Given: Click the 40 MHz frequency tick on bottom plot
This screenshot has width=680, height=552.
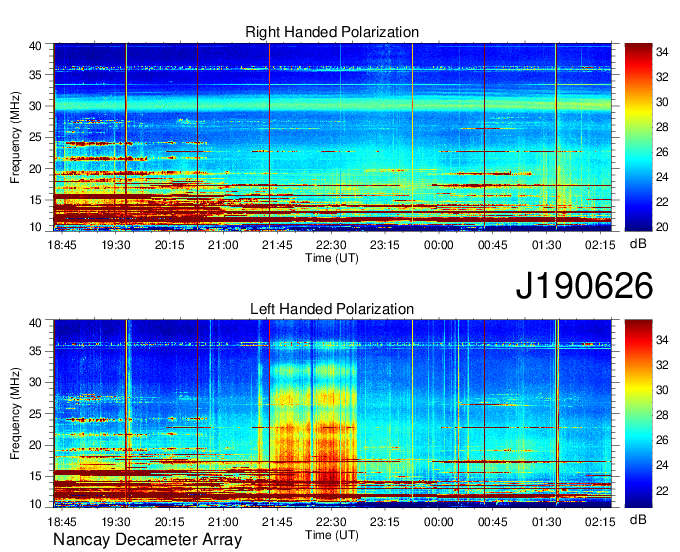Looking at the screenshot, I should [x=35, y=323].
